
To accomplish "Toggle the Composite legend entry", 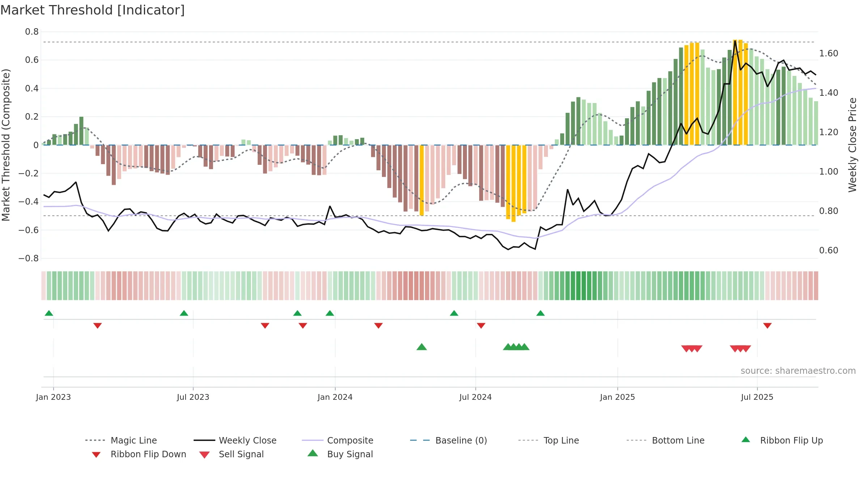I will pos(337,440).
